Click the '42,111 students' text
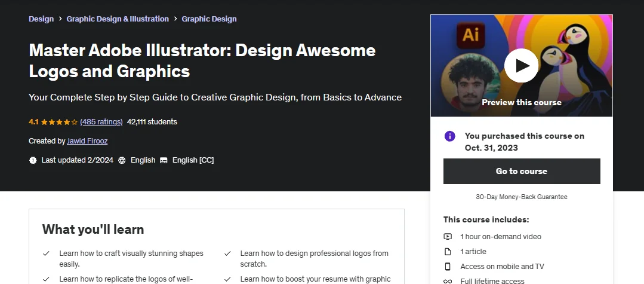Image resolution: width=644 pixels, height=284 pixels. point(152,122)
